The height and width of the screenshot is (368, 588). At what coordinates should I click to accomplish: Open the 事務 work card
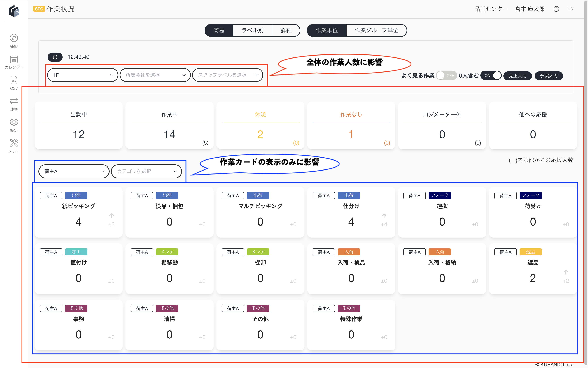click(78, 325)
